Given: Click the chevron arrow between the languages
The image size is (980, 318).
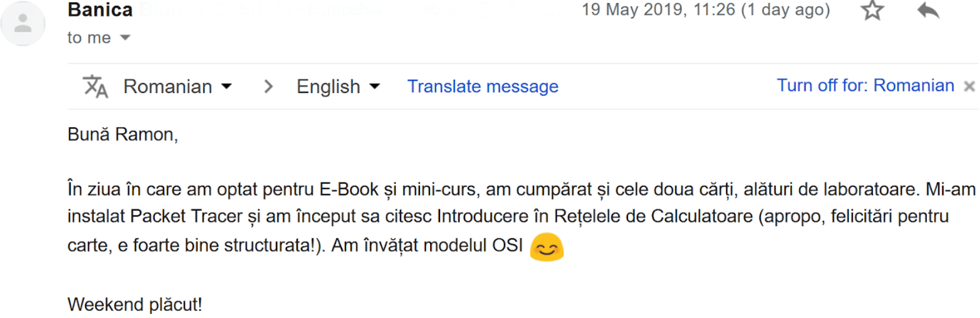Looking at the screenshot, I should click(269, 87).
